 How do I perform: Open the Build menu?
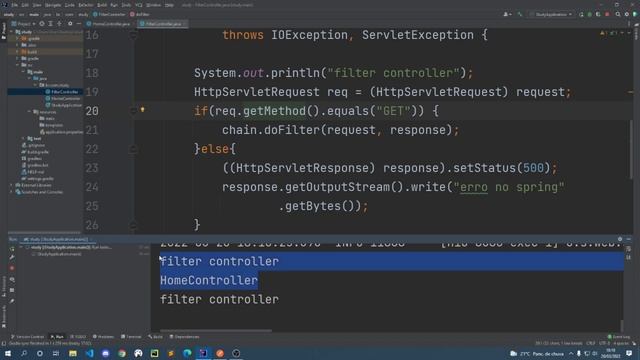[x=102, y=5]
